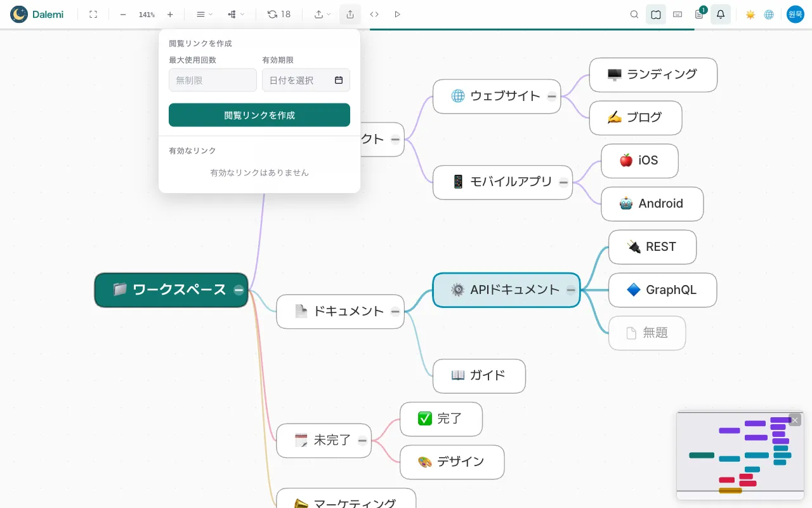Open the notes icon with badge
This screenshot has width=812, height=508.
(x=699, y=14)
